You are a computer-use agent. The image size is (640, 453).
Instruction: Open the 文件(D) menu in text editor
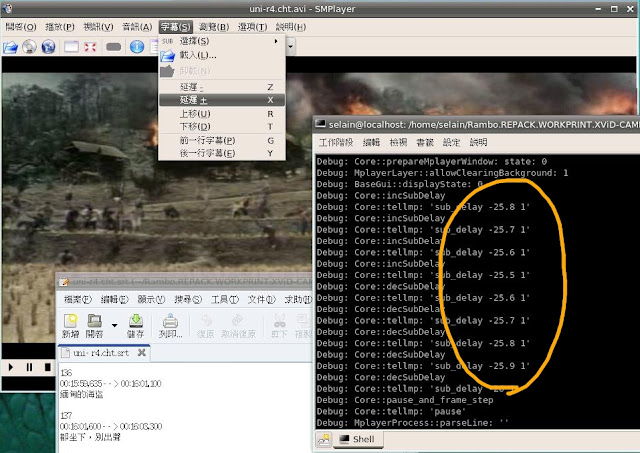[261, 300]
